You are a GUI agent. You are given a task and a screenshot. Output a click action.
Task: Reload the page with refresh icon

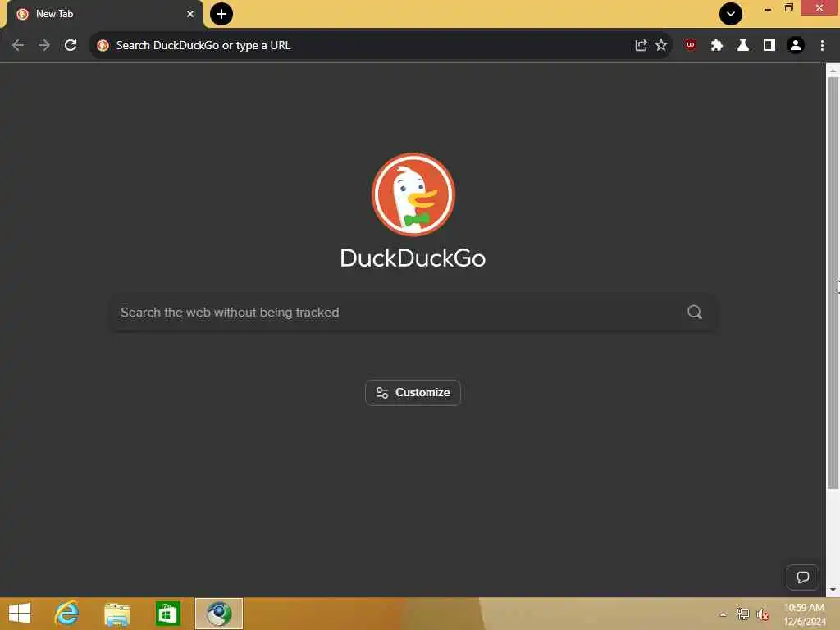[x=71, y=46]
